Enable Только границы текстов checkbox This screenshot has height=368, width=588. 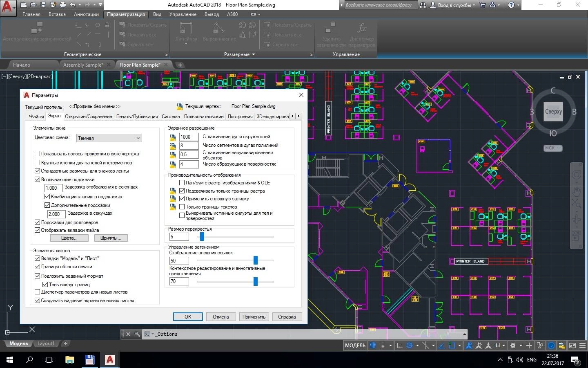[182, 207]
